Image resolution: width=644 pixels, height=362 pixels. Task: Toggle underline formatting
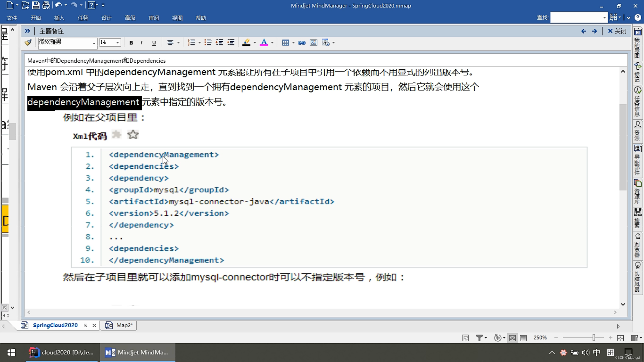click(x=154, y=43)
